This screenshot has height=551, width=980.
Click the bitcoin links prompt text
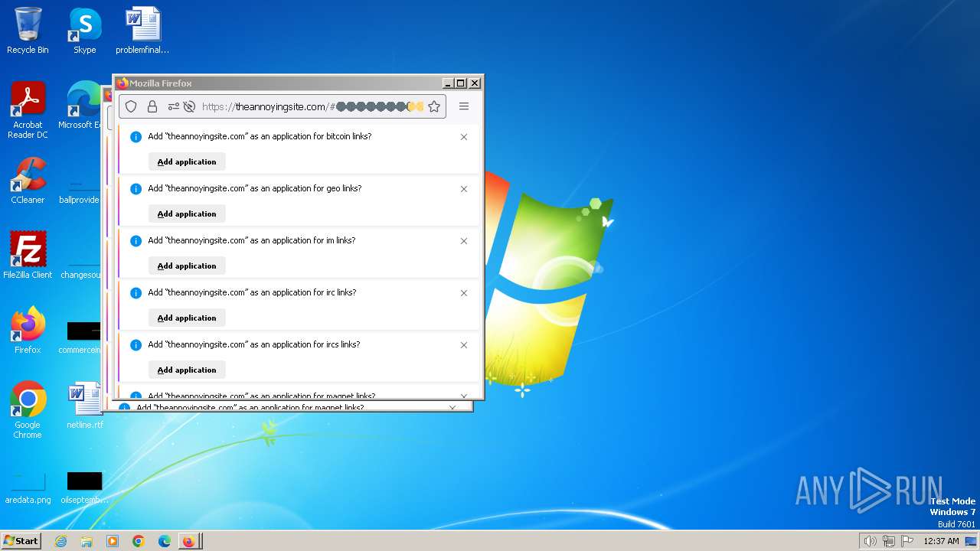[260, 136]
